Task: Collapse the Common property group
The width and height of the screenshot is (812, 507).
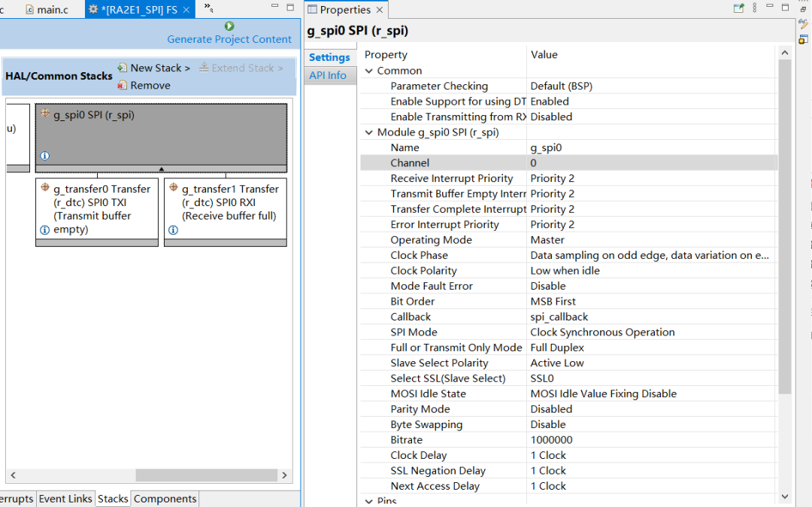Action: pyautogui.click(x=369, y=71)
